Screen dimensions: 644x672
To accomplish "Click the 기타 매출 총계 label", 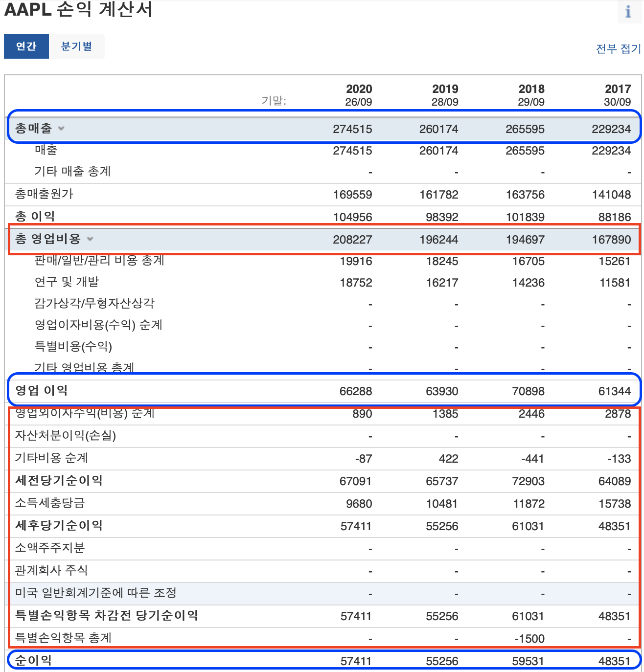I will pyautogui.click(x=72, y=171).
